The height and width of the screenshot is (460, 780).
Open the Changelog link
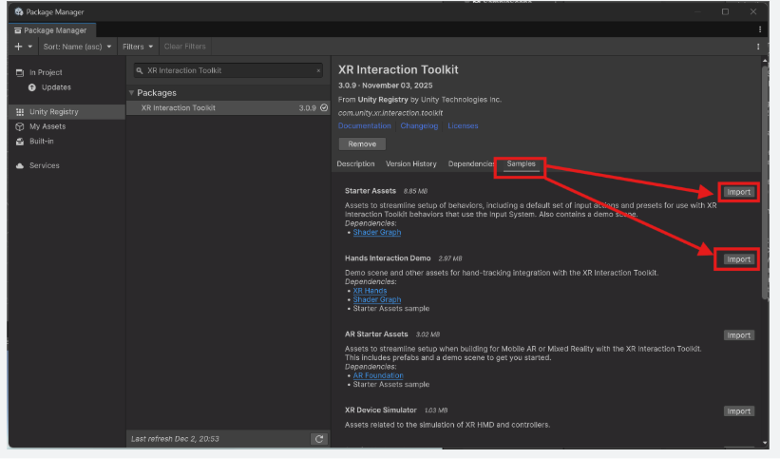(x=419, y=126)
